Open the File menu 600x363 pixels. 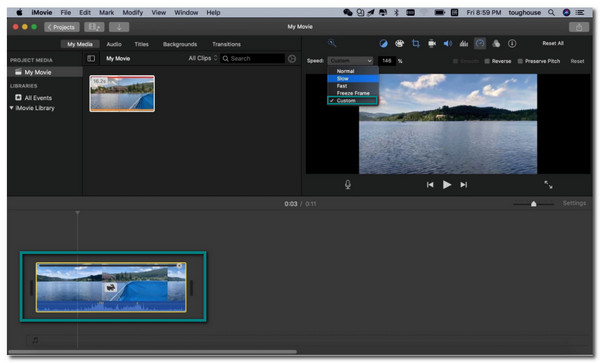(x=66, y=13)
